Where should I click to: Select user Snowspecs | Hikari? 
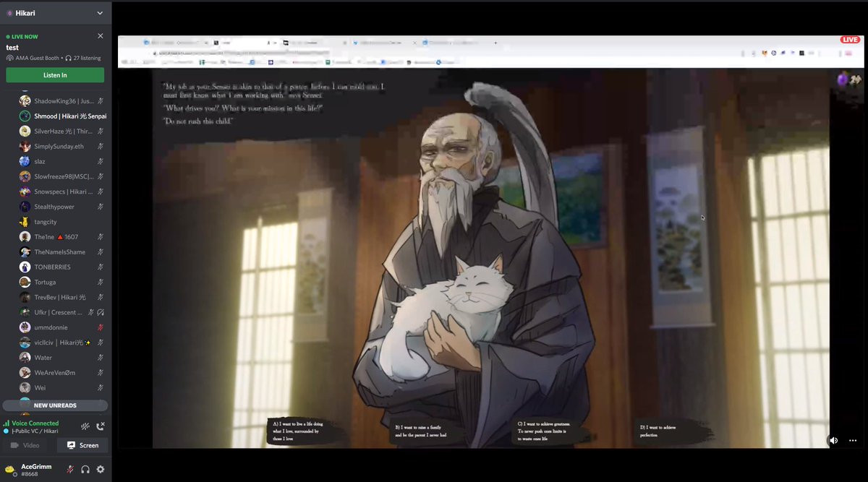pyautogui.click(x=62, y=191)
